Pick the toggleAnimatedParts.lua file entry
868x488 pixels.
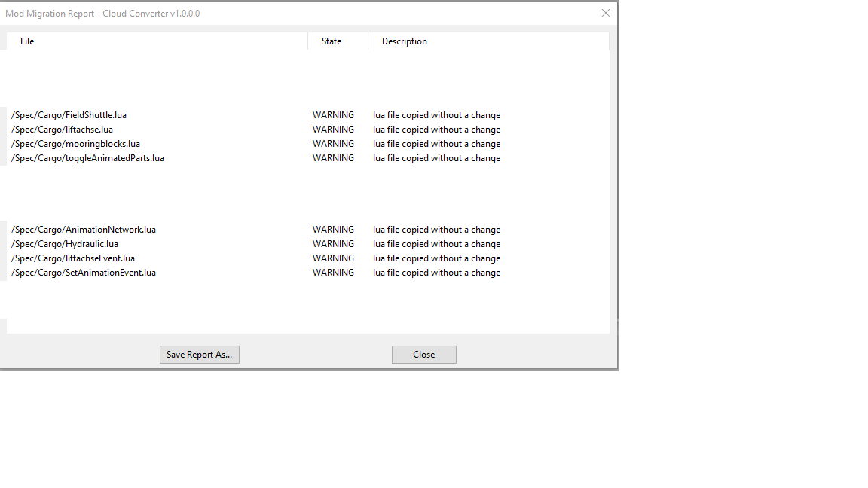coord(87,158)
